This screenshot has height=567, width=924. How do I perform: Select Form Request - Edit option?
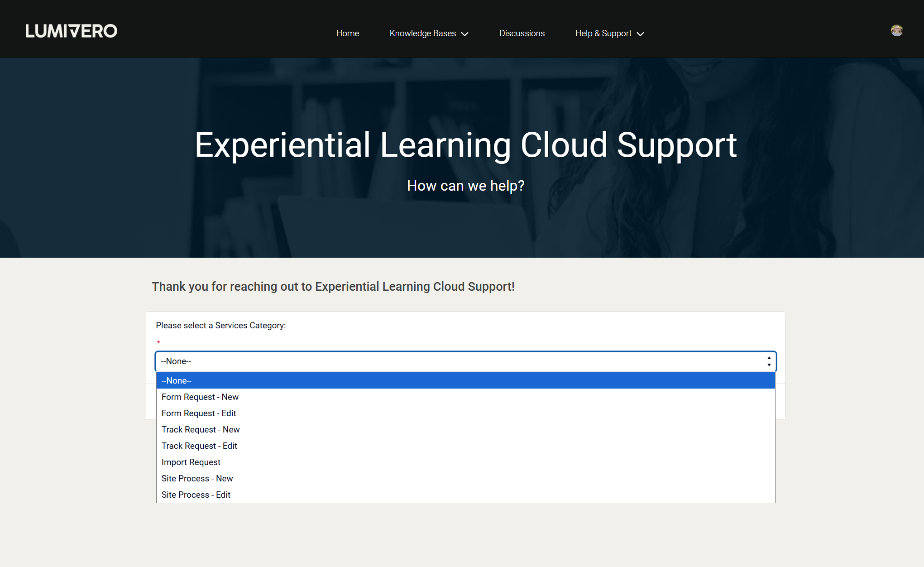tap(465, 413)
